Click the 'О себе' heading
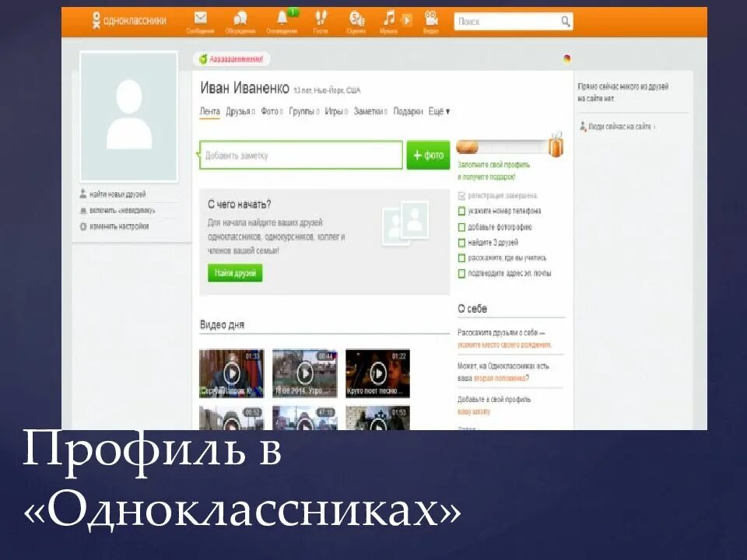 pyautogui.click(x=472, y=309)
